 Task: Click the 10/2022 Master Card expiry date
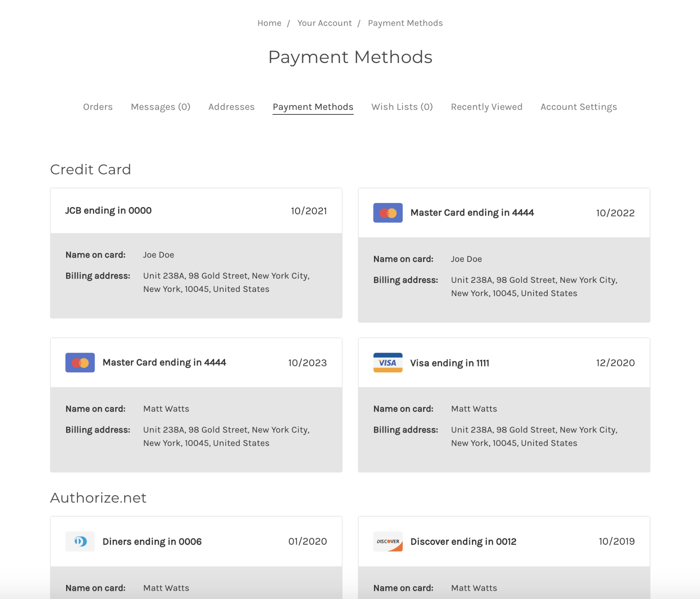coord(615,213)
